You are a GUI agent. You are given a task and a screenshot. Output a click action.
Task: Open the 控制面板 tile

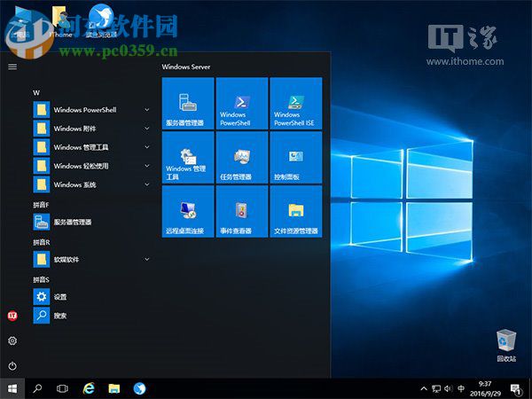pos(296,158)
